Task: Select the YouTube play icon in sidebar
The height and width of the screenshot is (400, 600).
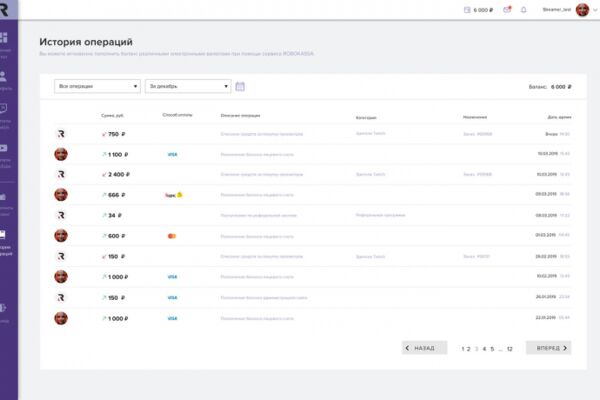Action: [3, 148]
